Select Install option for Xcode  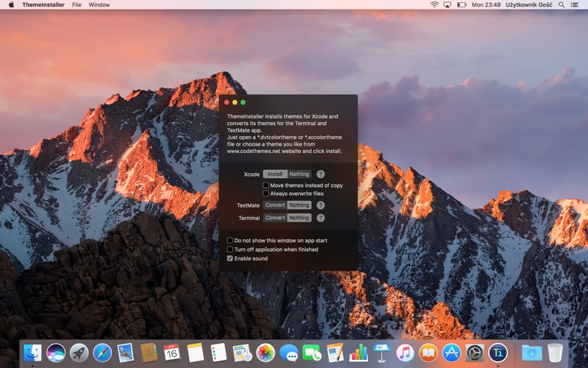(275, 174)
